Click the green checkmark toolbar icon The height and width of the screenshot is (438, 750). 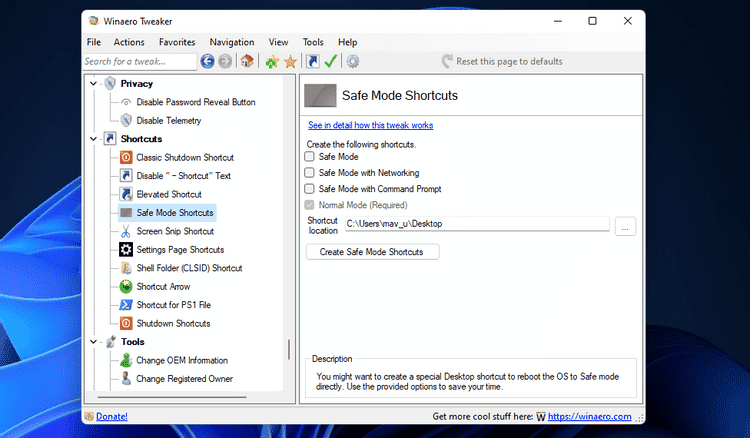point(331,61)
